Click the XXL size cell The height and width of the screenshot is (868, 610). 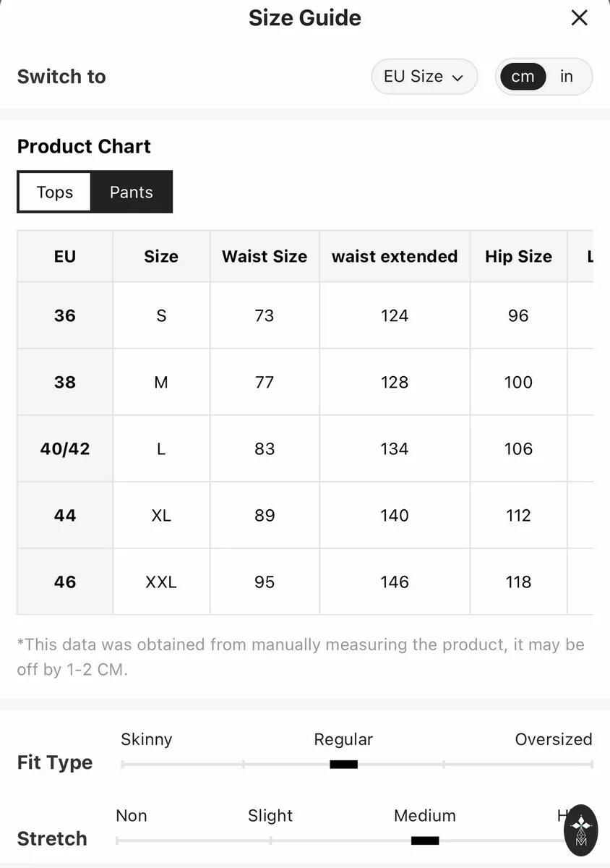tap(161, 582)
